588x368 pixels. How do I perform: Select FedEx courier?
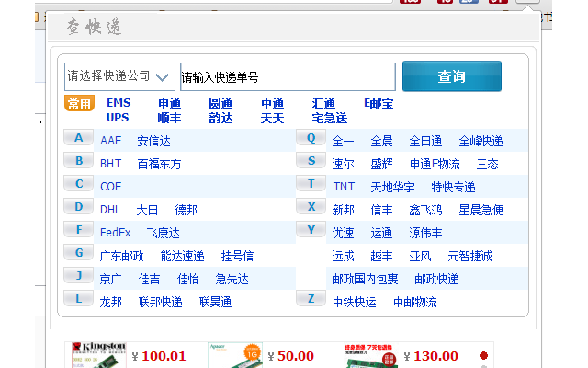[115, 233]
